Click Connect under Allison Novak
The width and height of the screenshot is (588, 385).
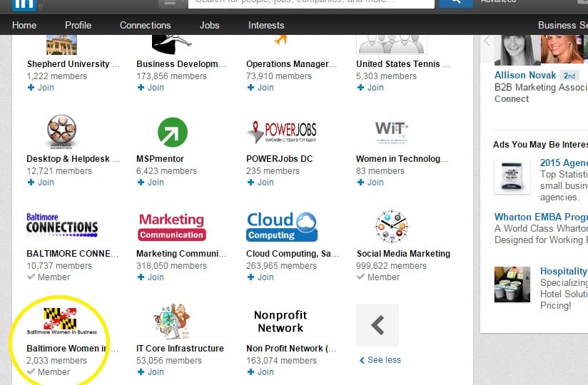click(512, 99)
